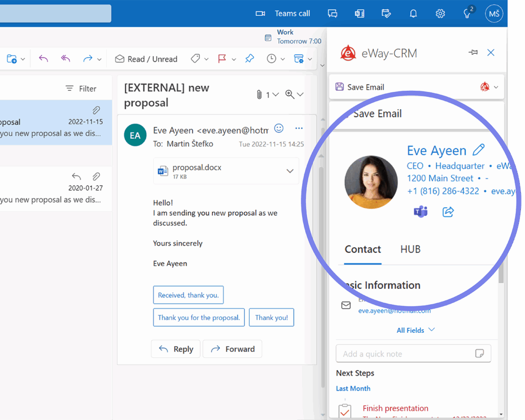Open Outlook settings gear

440,13
